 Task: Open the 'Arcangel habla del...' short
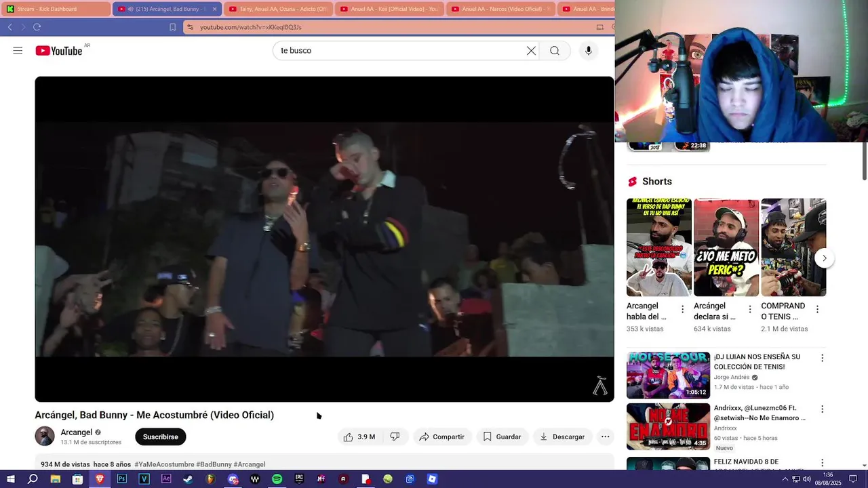tap(659, 247)
